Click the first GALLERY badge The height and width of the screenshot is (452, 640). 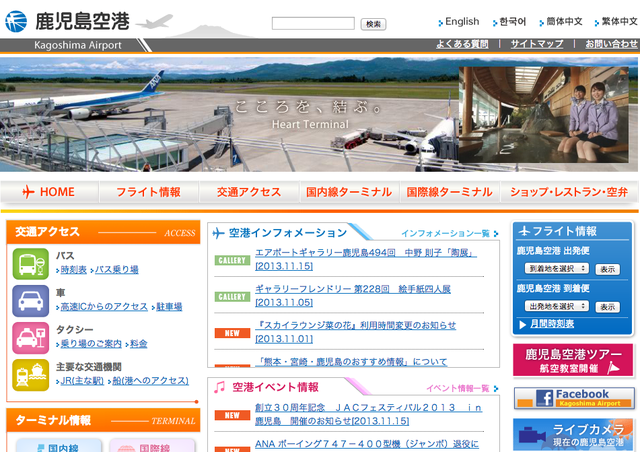[x=232, y=260]
